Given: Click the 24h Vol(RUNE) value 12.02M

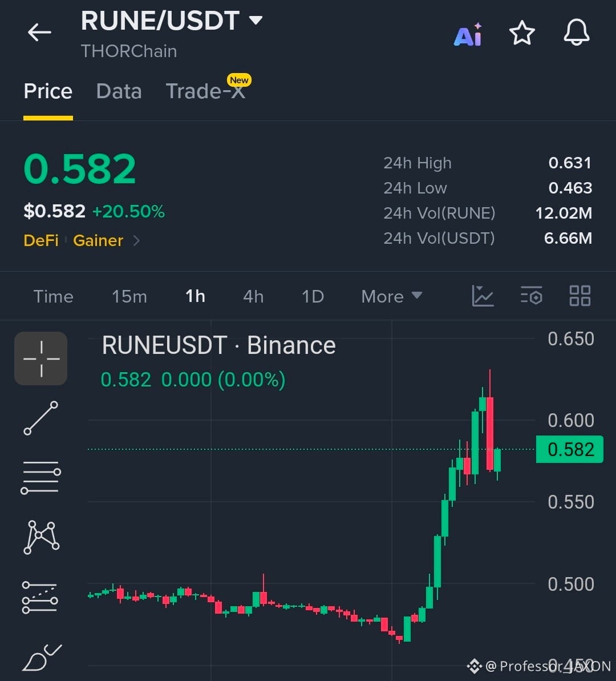Looking at the screenshot, I should point(564,213).
